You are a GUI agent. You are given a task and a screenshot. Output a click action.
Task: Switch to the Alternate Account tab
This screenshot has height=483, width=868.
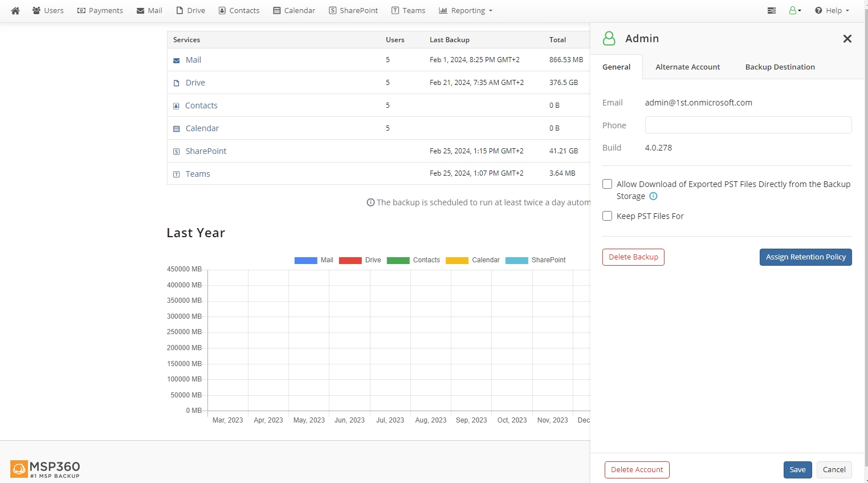click(x=687, y=67)
